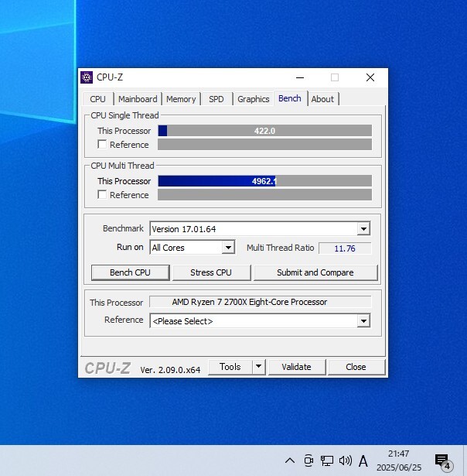Click the Single Thread score bar 422.0
This screenshot has width=467, height=476.
264,131
